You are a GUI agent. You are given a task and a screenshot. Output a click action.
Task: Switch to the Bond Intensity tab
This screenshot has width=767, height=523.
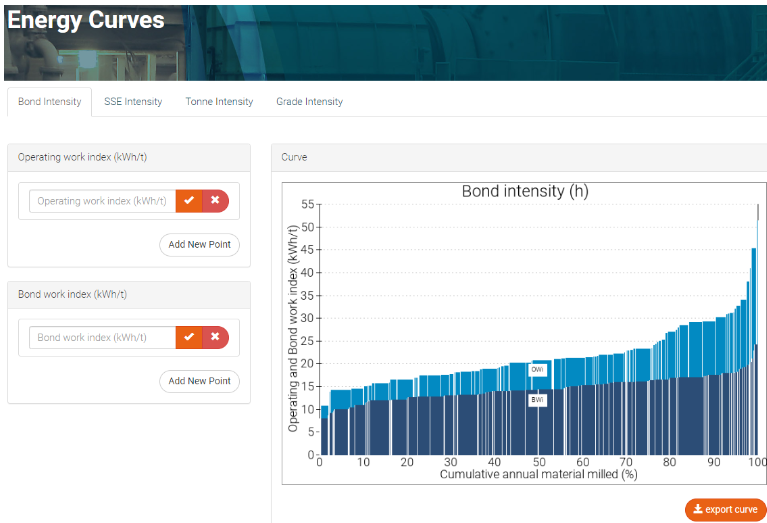pos(50,102)
